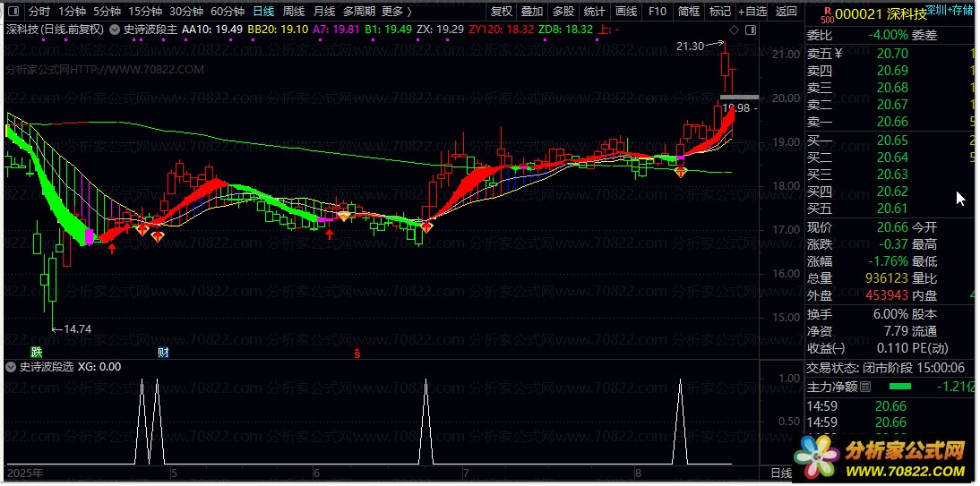980x486 pixels.
Task: Select the 买二 price 20.64
Action: pyautogui.click(x=892, y=157)
